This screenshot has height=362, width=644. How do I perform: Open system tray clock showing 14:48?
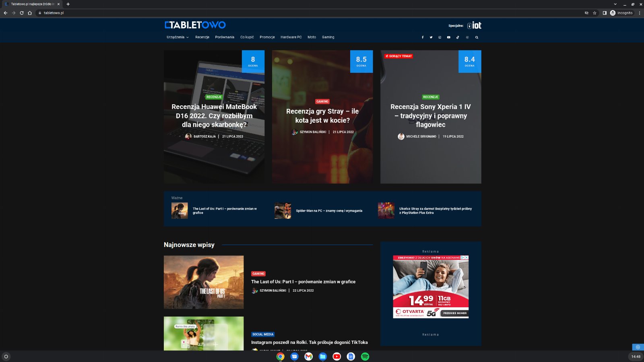(x=636, y=356)
